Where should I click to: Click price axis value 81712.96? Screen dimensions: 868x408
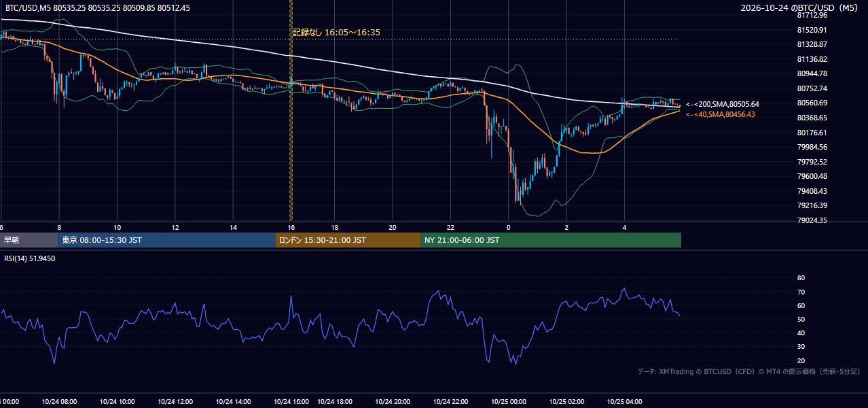tap(812, 15)
